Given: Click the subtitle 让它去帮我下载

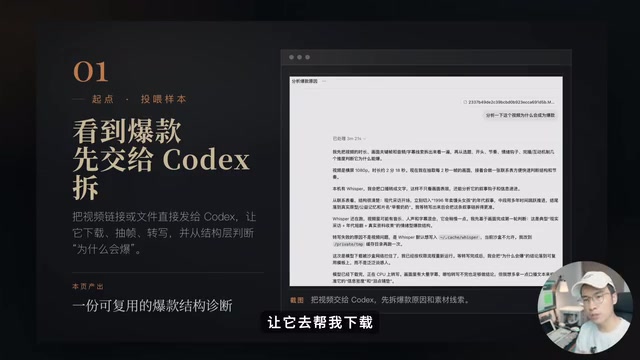Looking at the screenshot, I should (x=320, y=322).
